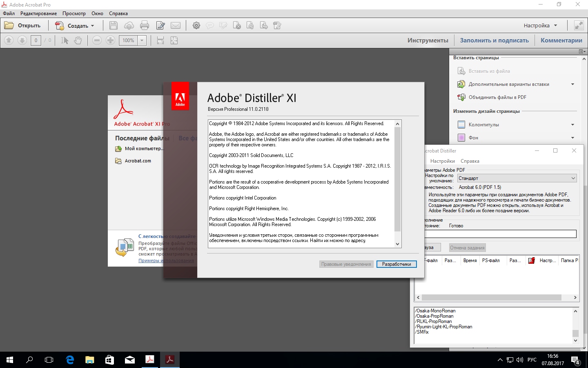Image resolution: width=588 pixels, height=368 pixels.
Task: Click the extract page toolbar icon
Action: (x=264, y=25)
